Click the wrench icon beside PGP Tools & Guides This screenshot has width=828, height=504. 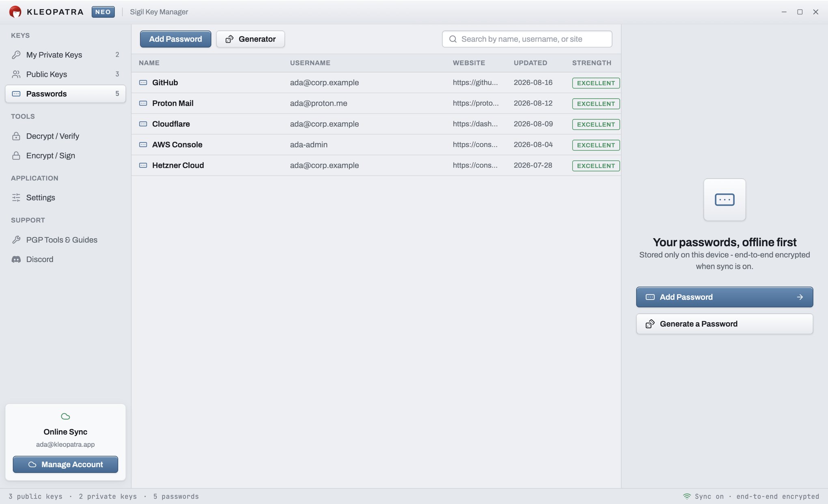pos(16,240)
